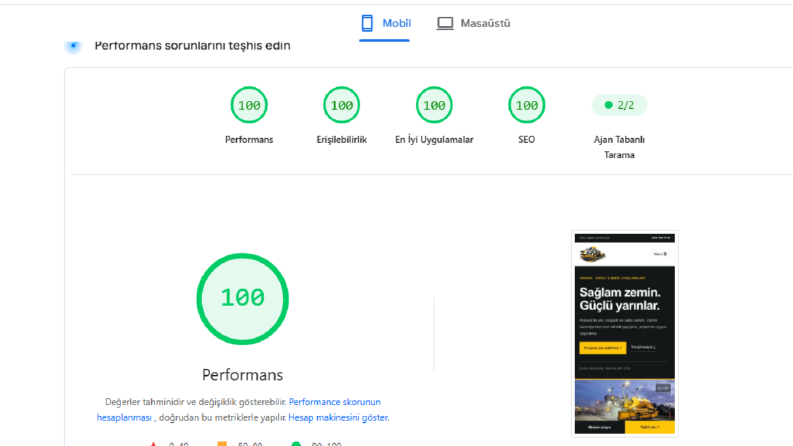Open Hesap makinesini göster link

(338, 418)
